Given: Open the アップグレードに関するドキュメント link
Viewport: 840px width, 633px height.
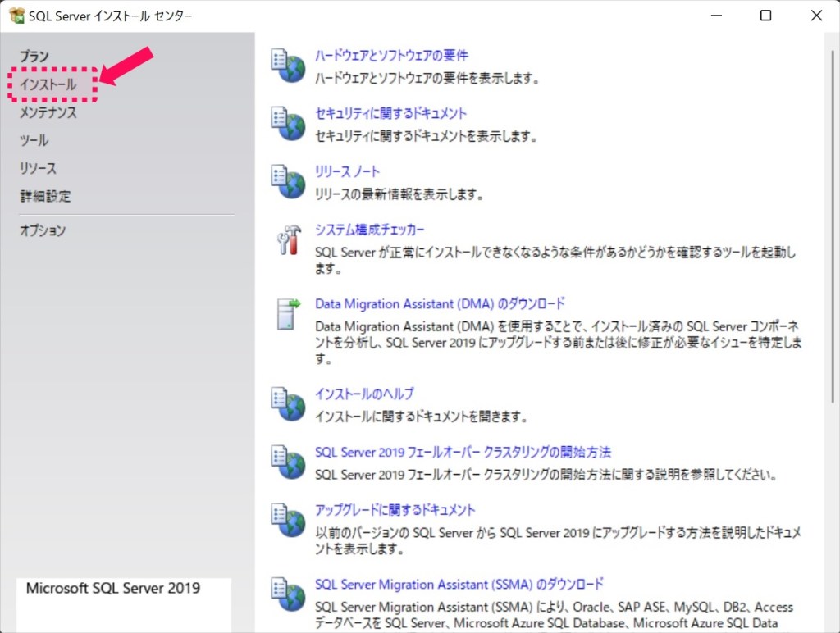Looking at the screenshot, I should [395, 510].
